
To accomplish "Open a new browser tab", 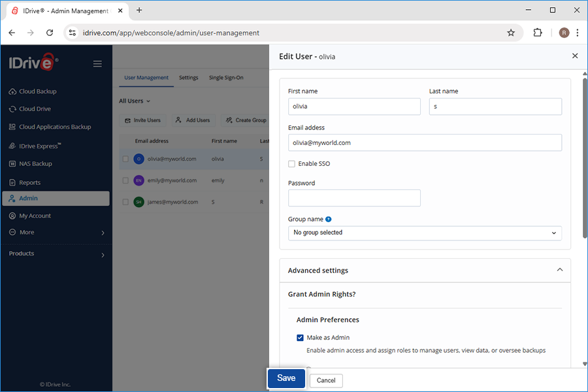I will (x=139, y=10).
